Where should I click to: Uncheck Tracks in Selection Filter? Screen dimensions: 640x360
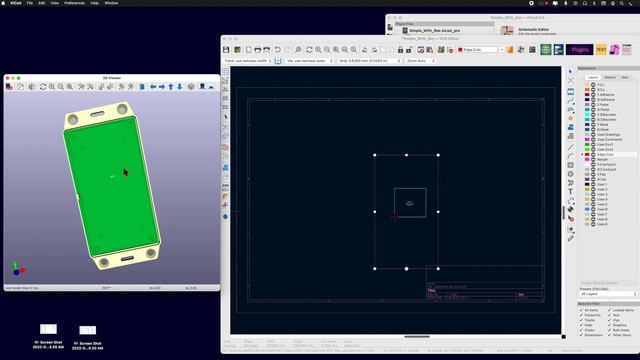click(x=581, y=320)
